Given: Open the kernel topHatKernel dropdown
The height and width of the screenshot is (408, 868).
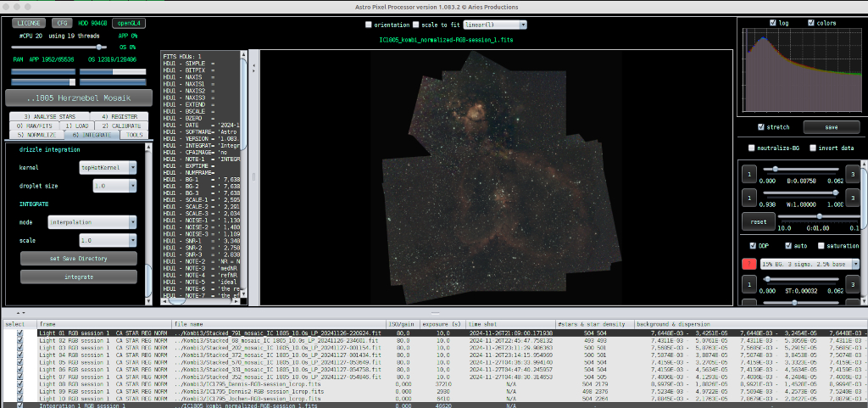Looking at the screenshot, I should [108, 167].
